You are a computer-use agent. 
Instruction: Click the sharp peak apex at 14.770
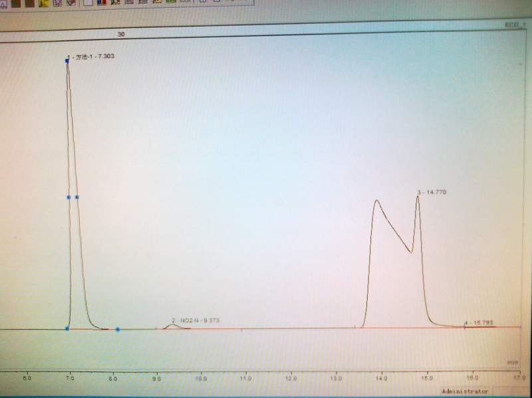tap(418, 197)
